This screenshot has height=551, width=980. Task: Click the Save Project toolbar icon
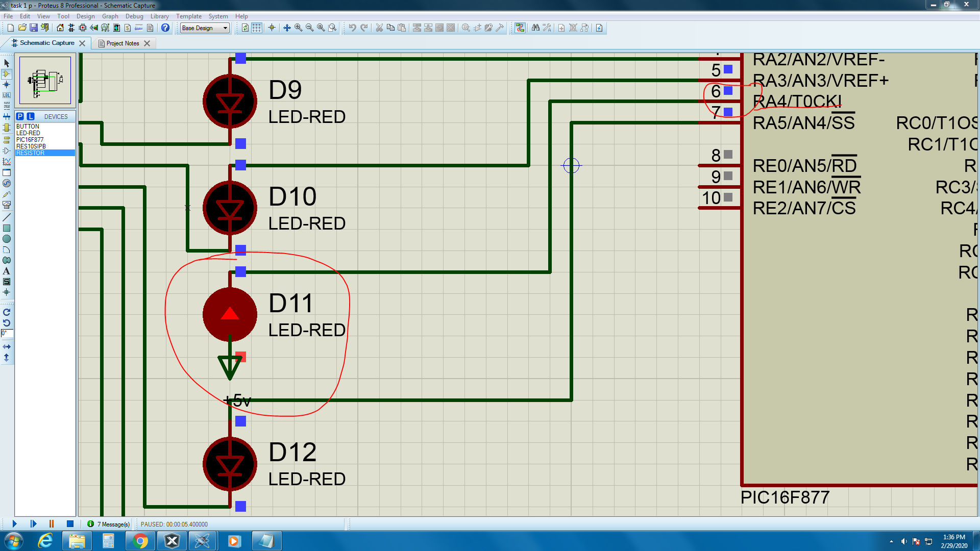click(x=34, y=28)
